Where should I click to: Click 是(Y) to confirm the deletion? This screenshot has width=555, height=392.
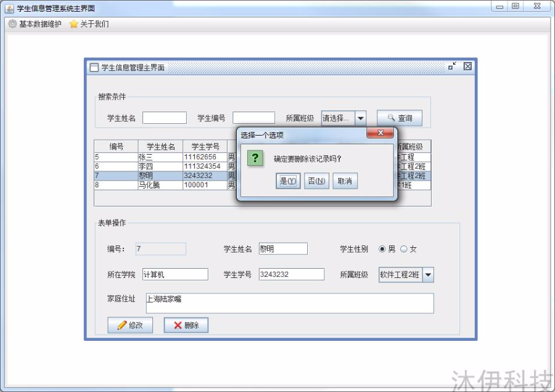coord(287,181)
